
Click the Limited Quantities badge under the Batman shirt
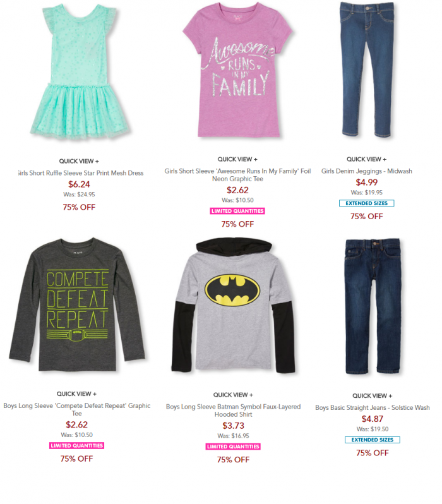pyautogui.click(x=234, y=447)
